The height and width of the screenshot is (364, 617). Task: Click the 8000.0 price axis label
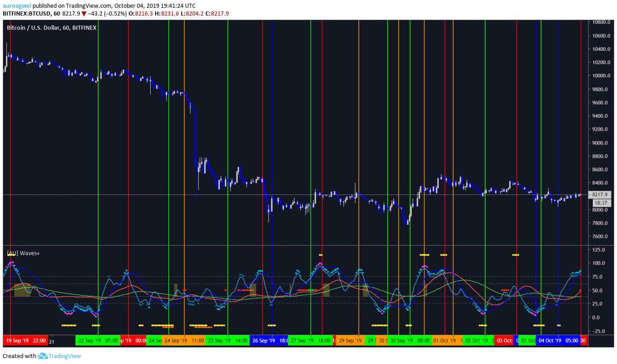pos(600,210)
